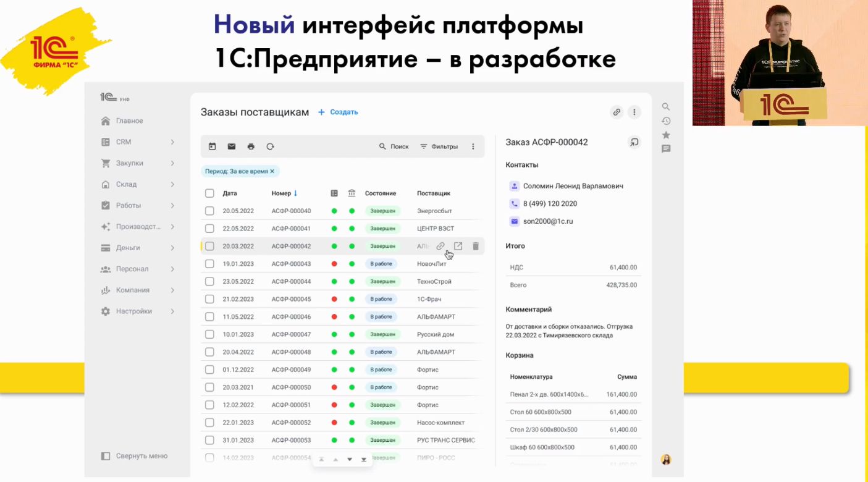The image size is (868, 482).
Task: Click the Создать button
Action: 338,112
